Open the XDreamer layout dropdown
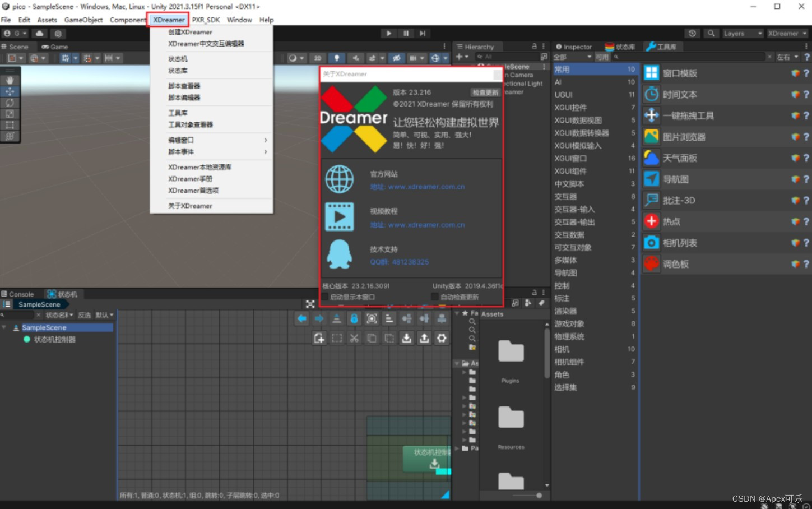 pyautogui.click(x=787, y=34)
